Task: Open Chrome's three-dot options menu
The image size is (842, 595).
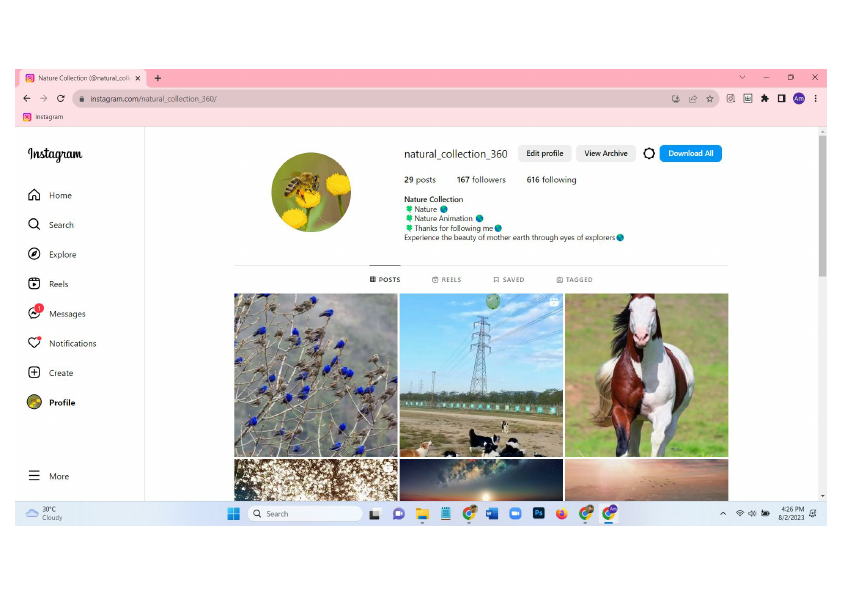Action: (x=817, y=98)
